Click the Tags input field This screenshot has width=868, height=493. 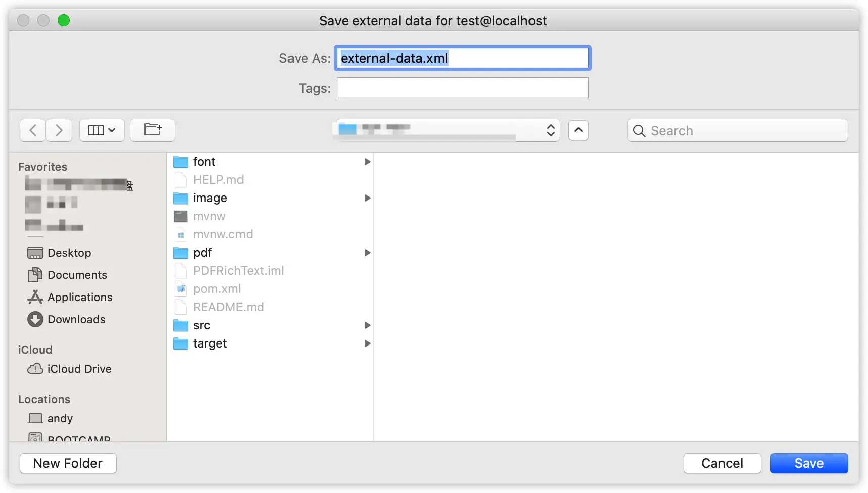[462, 88]
